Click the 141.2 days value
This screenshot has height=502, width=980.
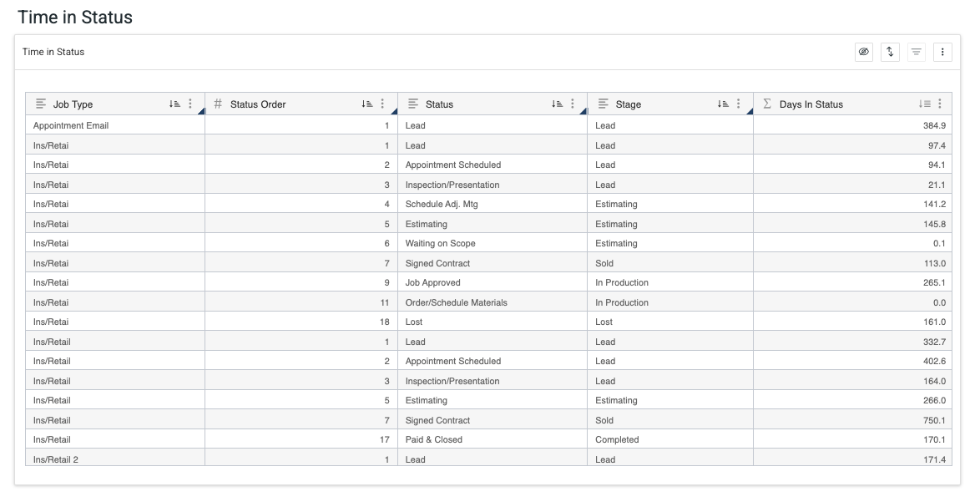click(x=934, y=204)
